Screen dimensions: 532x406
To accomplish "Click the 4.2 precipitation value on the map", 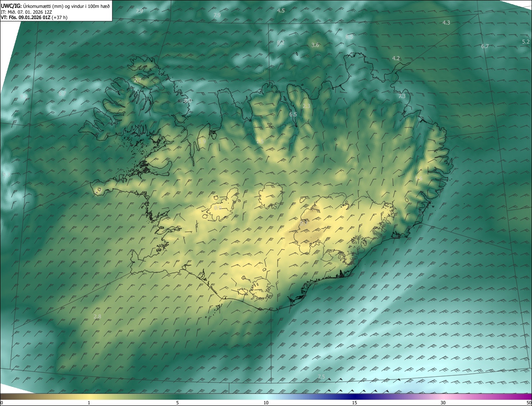I will pos(396,58).
